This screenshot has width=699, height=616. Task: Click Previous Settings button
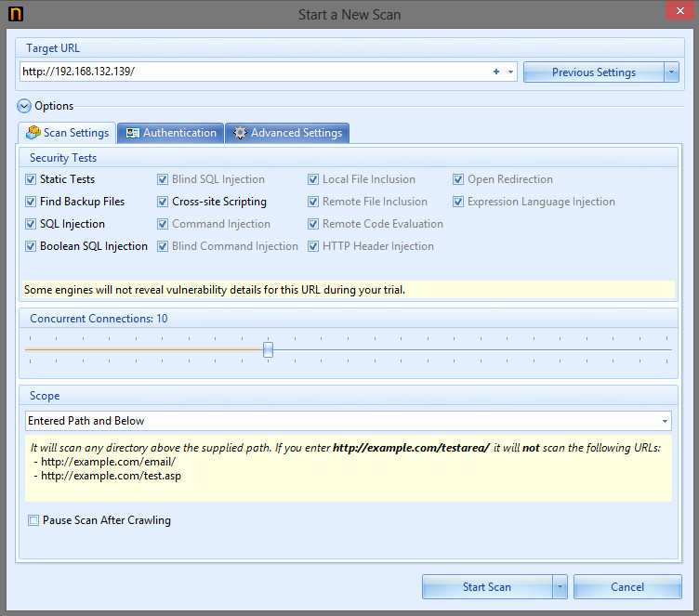tap(594, 72)
